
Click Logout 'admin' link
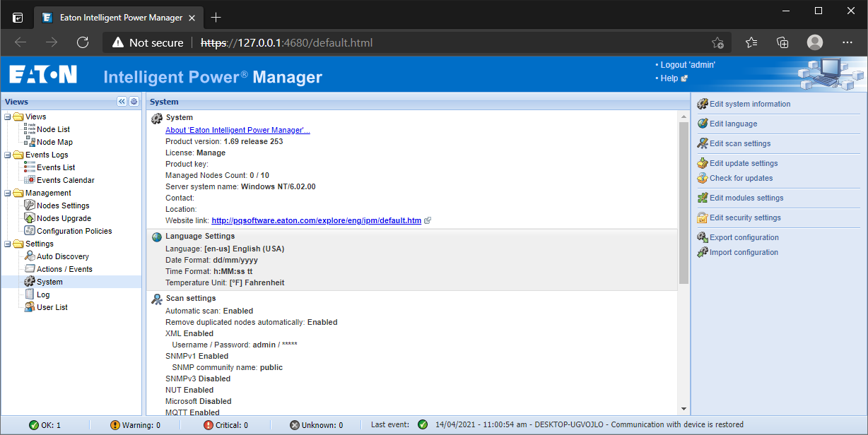(x=688, y=65)
